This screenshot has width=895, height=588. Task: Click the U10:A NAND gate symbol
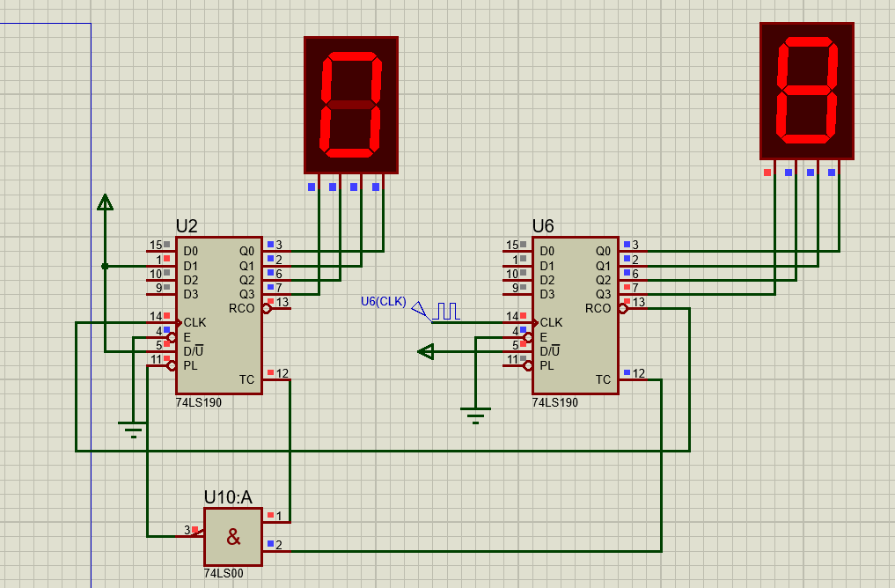tap(232, 537)
